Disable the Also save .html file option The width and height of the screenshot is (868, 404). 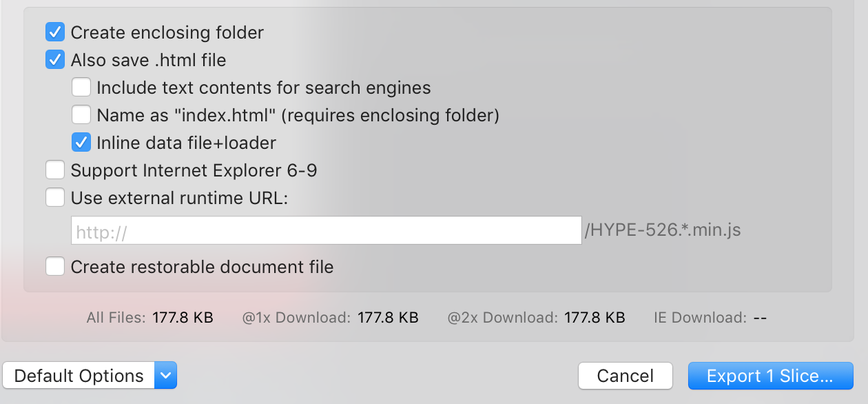click(x=55, y=60)
